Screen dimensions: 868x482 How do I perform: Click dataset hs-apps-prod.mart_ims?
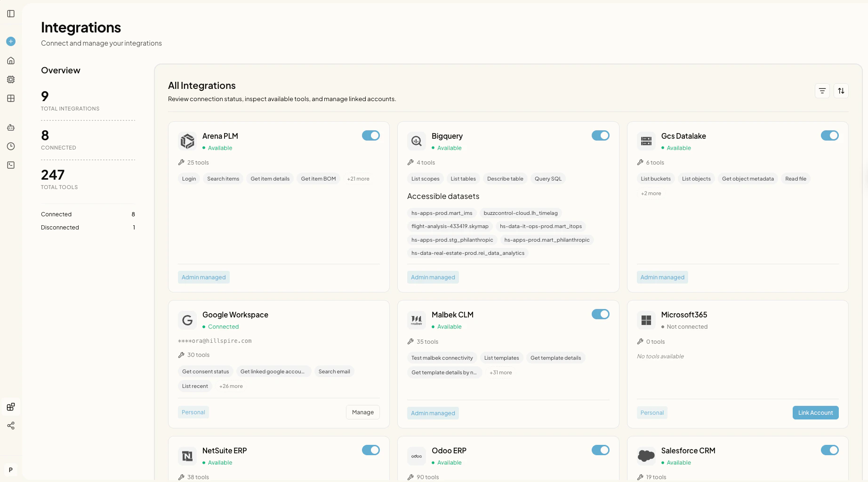[442, 213]
